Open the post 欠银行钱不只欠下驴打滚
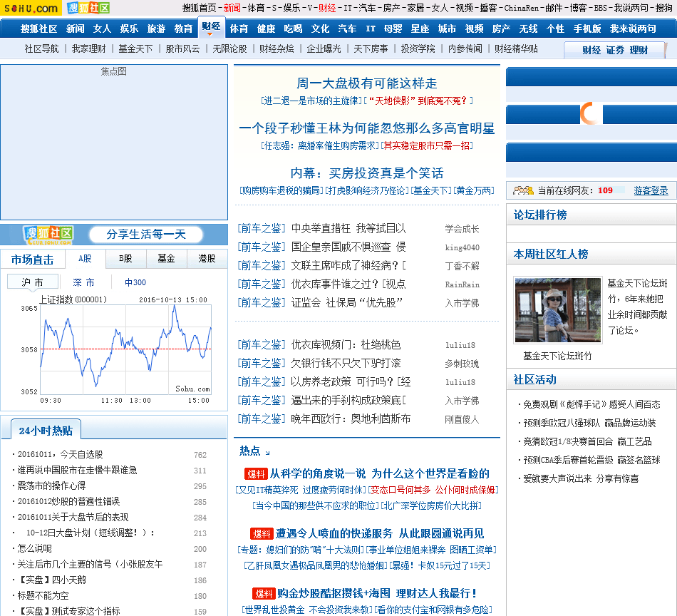Viewport: 677px width, 616px height. click(x=346, y=364)
